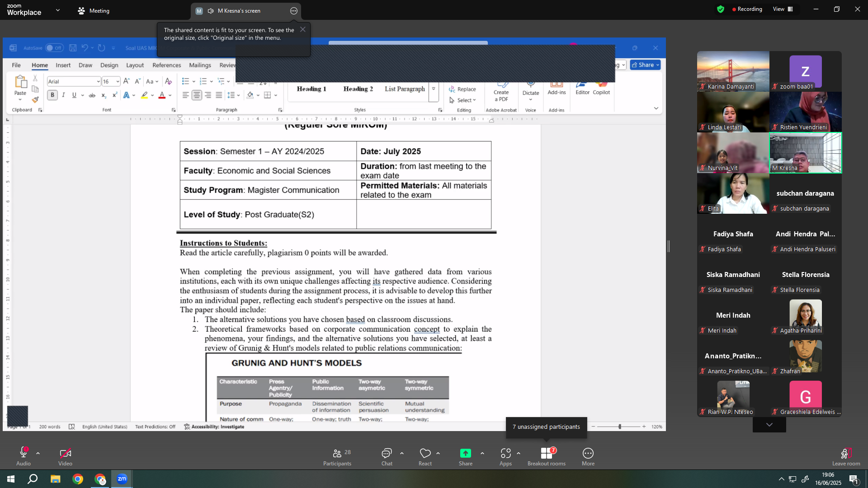Click Zoom Share screen button

(465, 457)
